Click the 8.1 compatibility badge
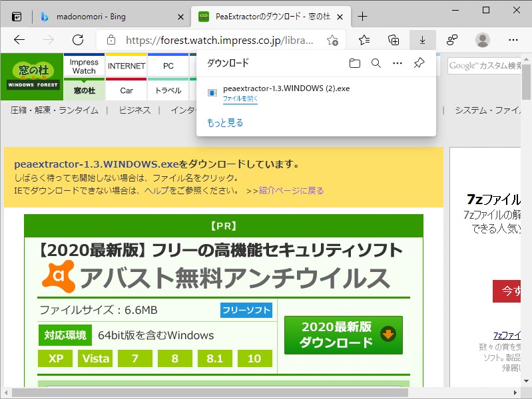The height and width of the screenshot is (399, 532). (x=215, y=358)
